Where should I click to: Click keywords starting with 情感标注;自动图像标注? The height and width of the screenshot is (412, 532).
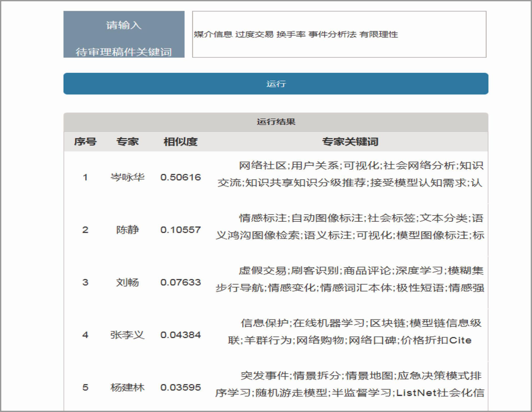click(x=350, y=227)
